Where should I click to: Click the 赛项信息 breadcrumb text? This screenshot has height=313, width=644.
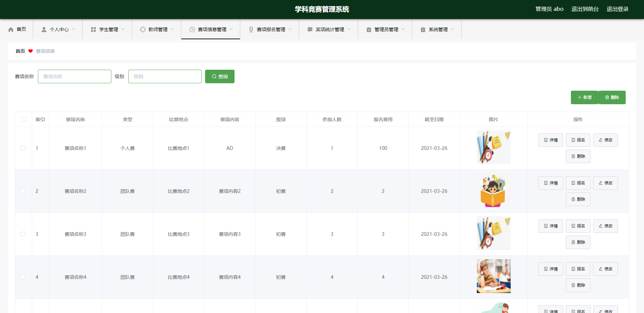45,51
